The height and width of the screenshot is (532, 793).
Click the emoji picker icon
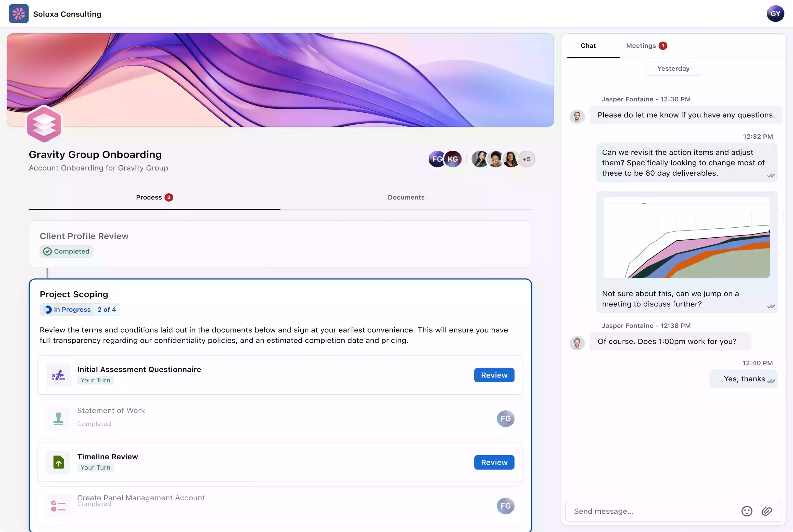tap(747, 511)
